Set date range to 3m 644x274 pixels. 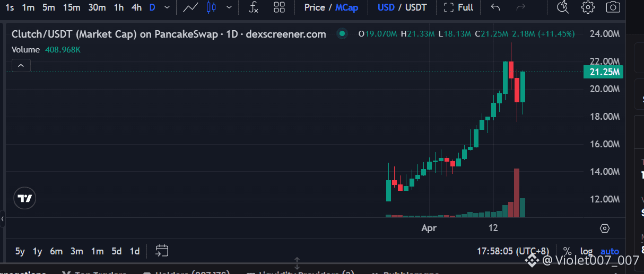77,251
